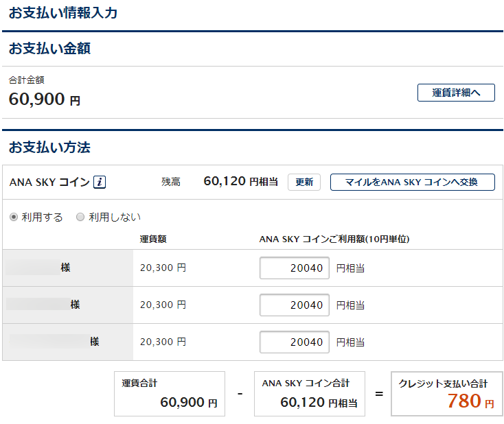The height and width of the screenshot is (424, 504).
Task: Open the ANA SKY コイン info icon
Action: click(x=100, y=182)
